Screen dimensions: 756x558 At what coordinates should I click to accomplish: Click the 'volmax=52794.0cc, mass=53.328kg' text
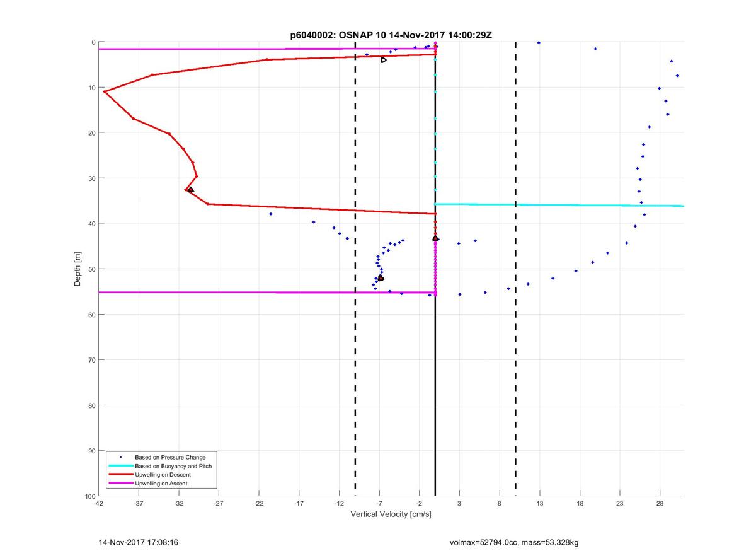[513, 542]
